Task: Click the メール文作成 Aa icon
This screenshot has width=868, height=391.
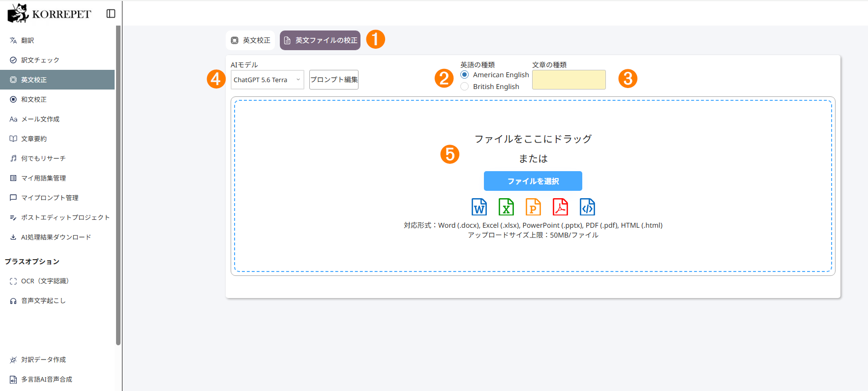Action: (x=13, y=119)
